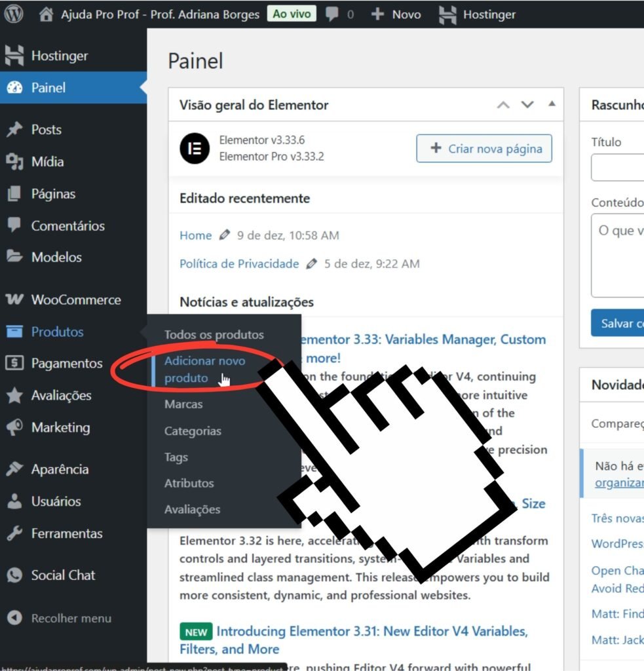This screenshot has height=671, width=644.
Task: Click the WordPress logo icon
Action: point(14,14)
